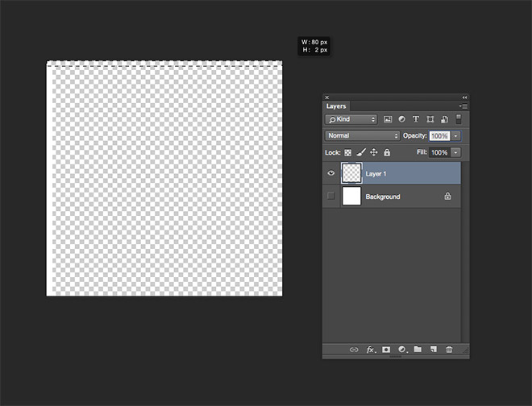The image size is (532, 406).
Task: Open the Layers panel flyout menu
Action: pyautogui.click(x=463, y=106)
